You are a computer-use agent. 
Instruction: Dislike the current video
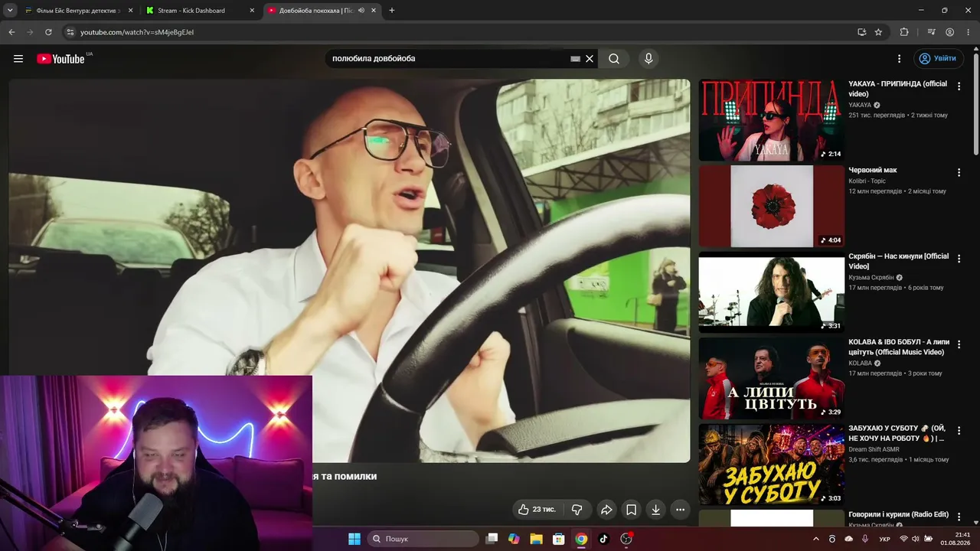(x=577, y=510)
